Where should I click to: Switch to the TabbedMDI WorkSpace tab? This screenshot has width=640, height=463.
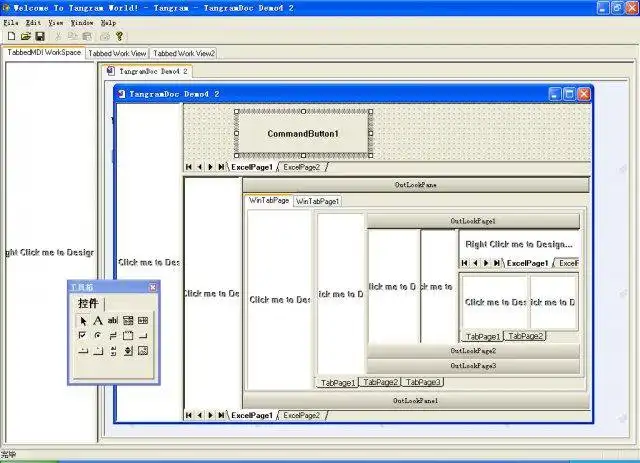(44, 53)
